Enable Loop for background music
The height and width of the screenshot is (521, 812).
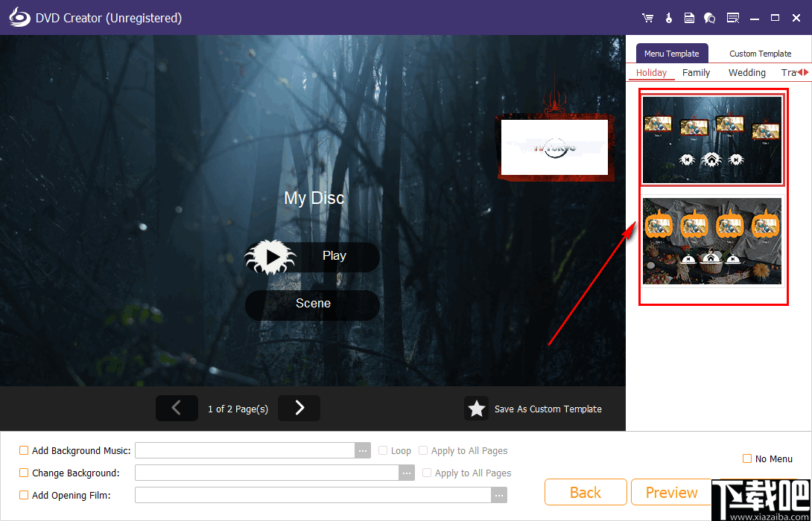[x=382, y=450]
